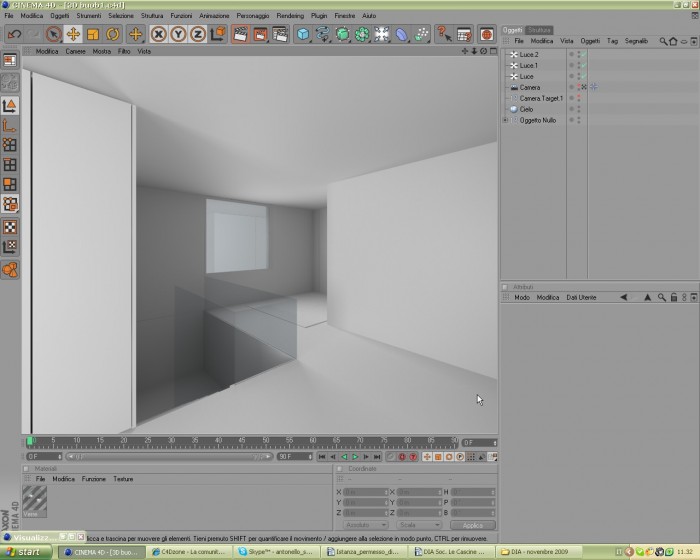700x560 pixels.
Task: Click the Undo arrow icon
Action: (x=15, y=34)
